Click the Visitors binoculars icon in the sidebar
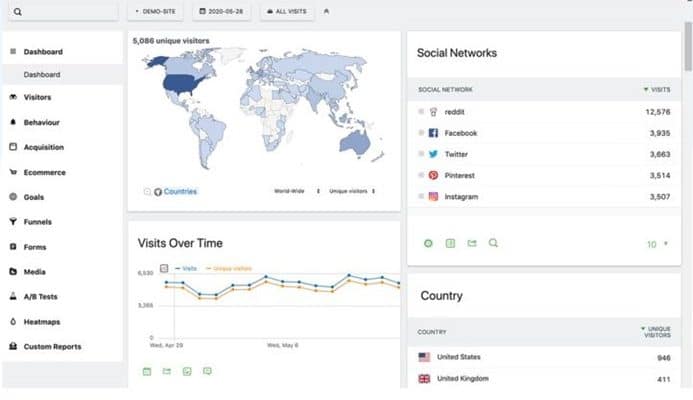Image resolution: width=693 pixels, height=400 pixels. pyautogui.click(x=13, y=97)
